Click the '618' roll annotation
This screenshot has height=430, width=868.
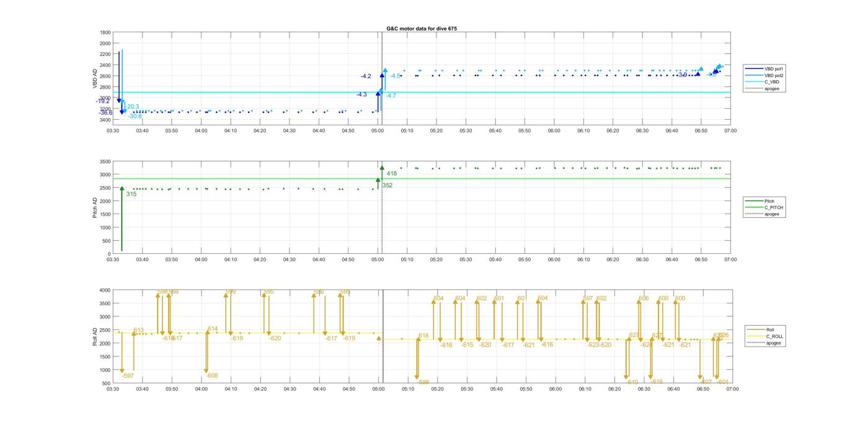[x=423, y=336]
